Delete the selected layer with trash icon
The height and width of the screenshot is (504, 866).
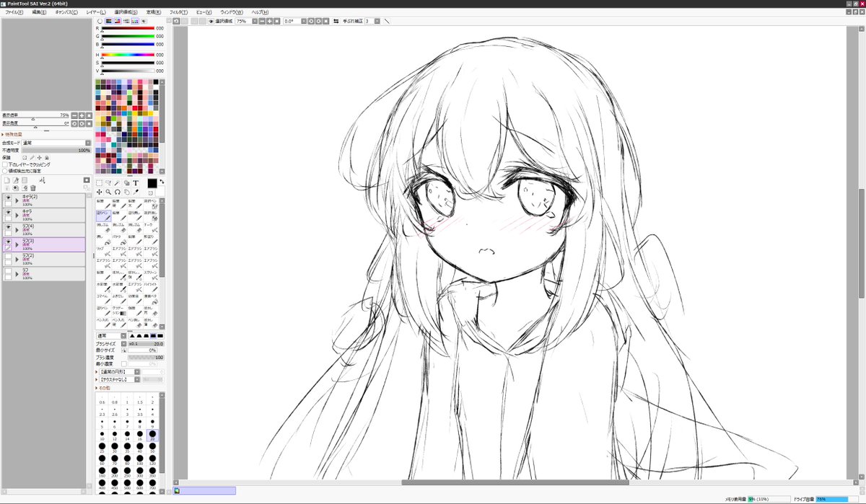point(32,188)
